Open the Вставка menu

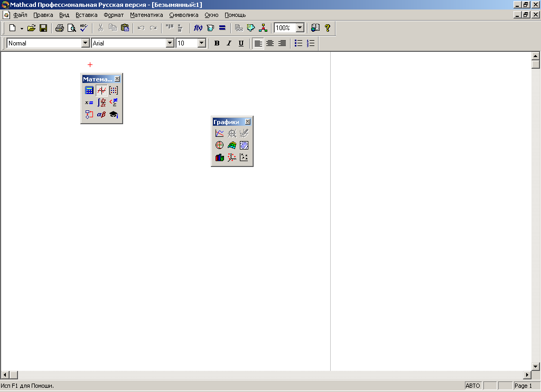pos(87,15)
